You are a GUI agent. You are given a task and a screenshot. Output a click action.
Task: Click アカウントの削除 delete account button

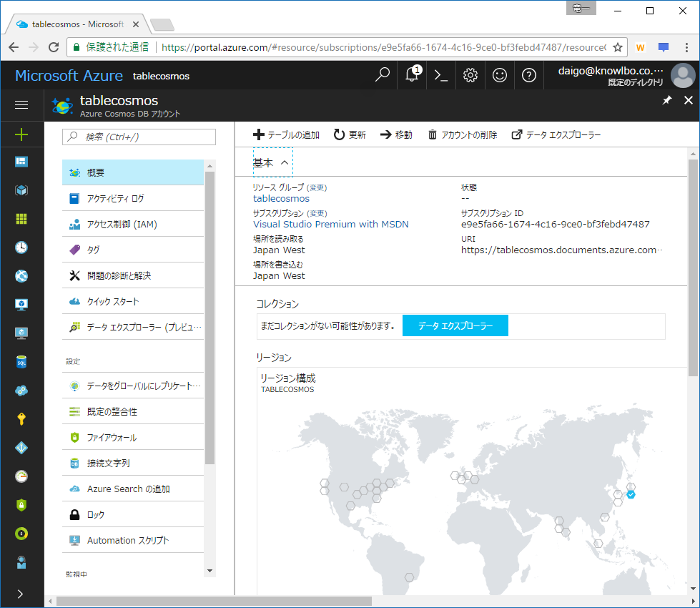click(463, 134)
